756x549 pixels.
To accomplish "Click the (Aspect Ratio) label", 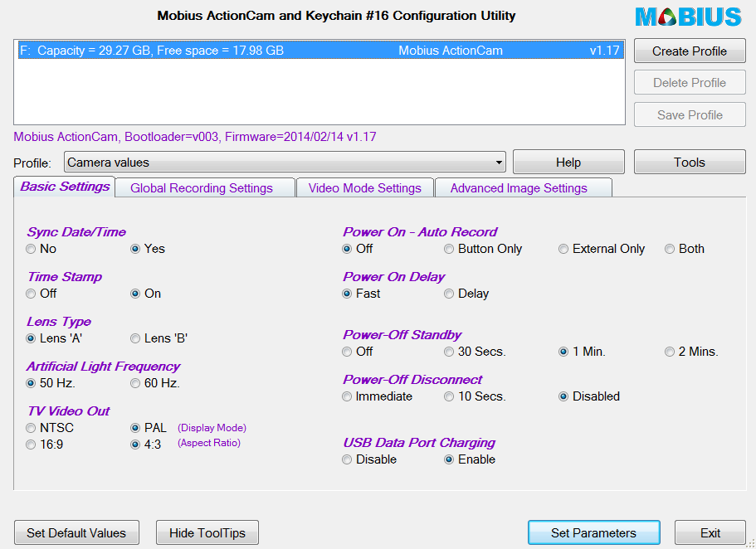I will coord(209,443).
